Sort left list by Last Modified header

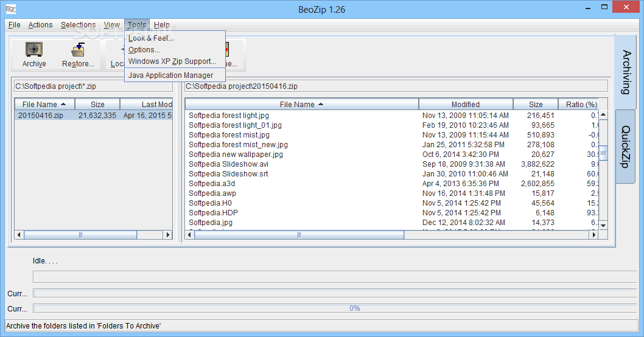click(146, 104)
